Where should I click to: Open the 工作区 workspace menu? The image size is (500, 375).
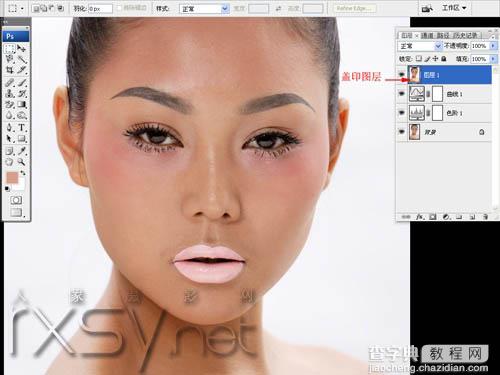click(454, 8)
